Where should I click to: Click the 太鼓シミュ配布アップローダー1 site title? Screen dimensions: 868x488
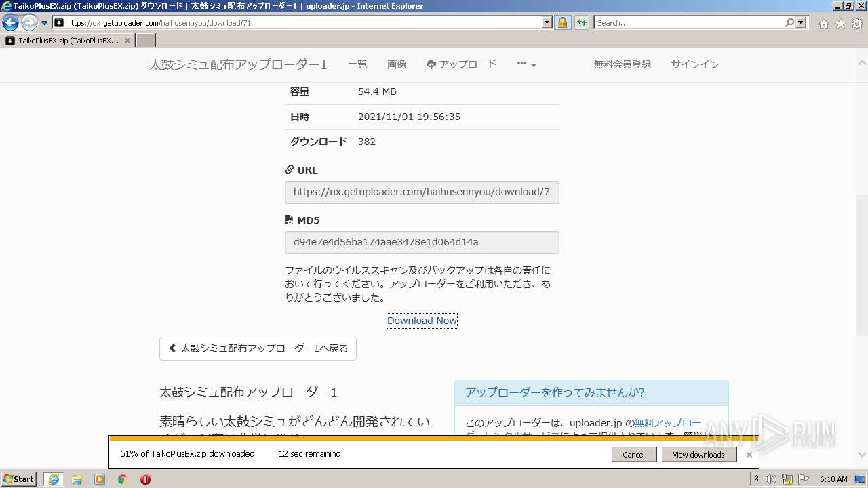tap(238, 65)
